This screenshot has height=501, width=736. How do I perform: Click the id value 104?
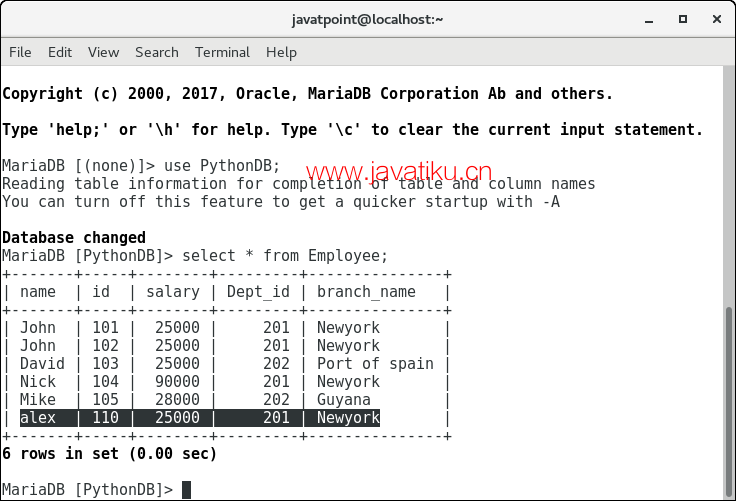pos(106,381)
